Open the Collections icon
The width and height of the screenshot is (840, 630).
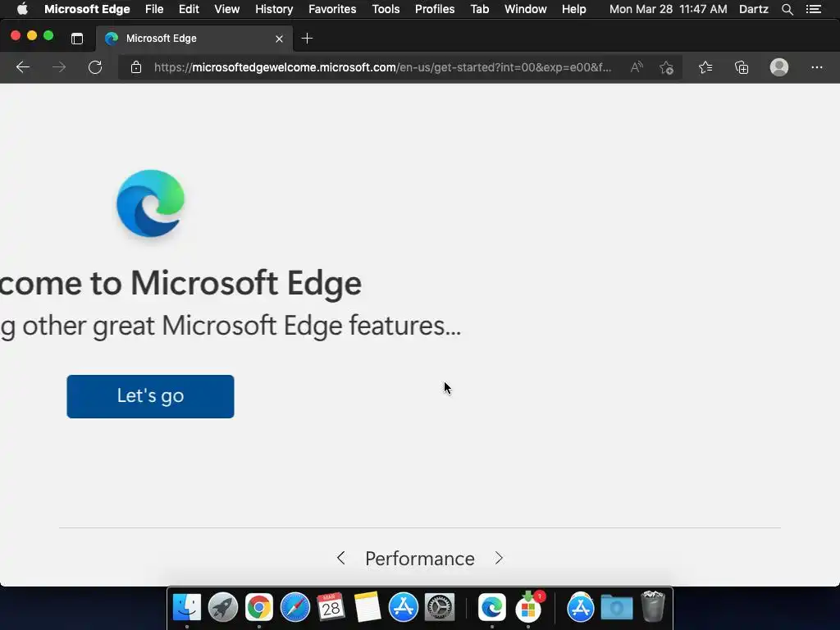coord(742,67)
